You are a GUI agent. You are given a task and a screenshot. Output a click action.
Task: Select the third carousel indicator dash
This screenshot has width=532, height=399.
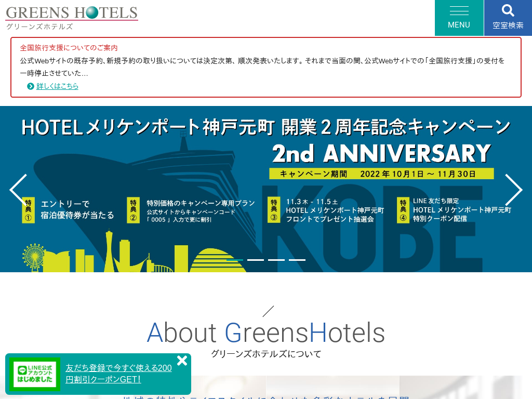276,260
